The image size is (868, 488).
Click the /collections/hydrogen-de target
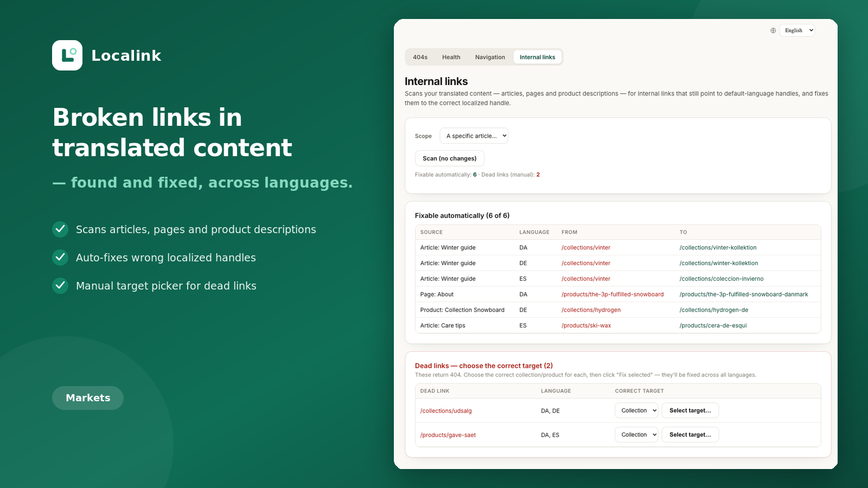tap(714, 310)
